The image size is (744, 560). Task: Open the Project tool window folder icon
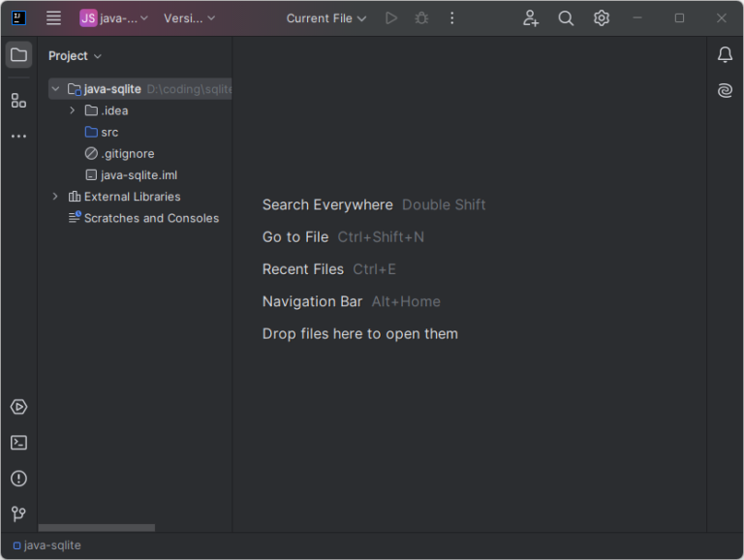pos(18,55)
